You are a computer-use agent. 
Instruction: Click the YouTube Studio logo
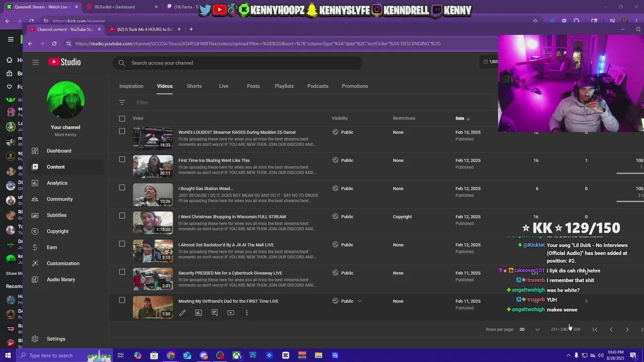[x=64, y=62]
